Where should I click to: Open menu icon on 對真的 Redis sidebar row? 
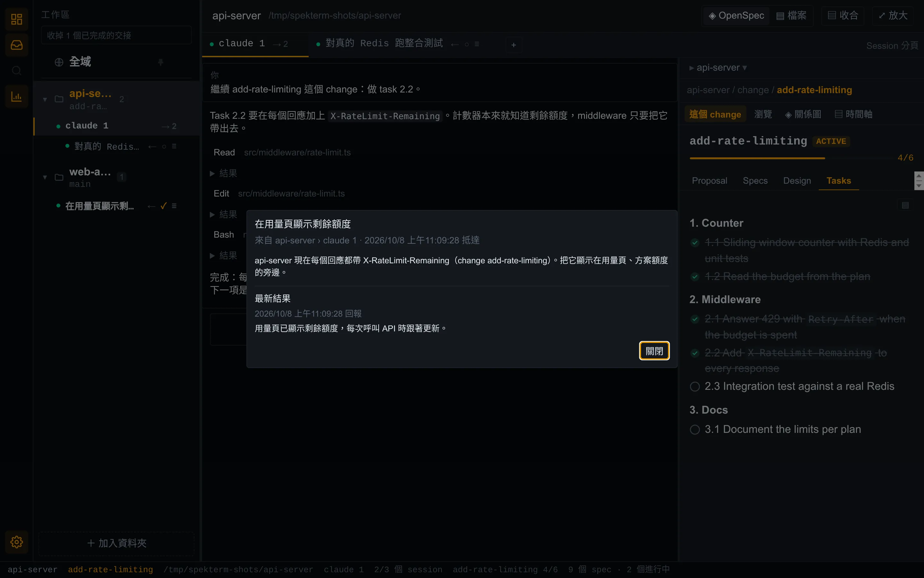point(174,146)
